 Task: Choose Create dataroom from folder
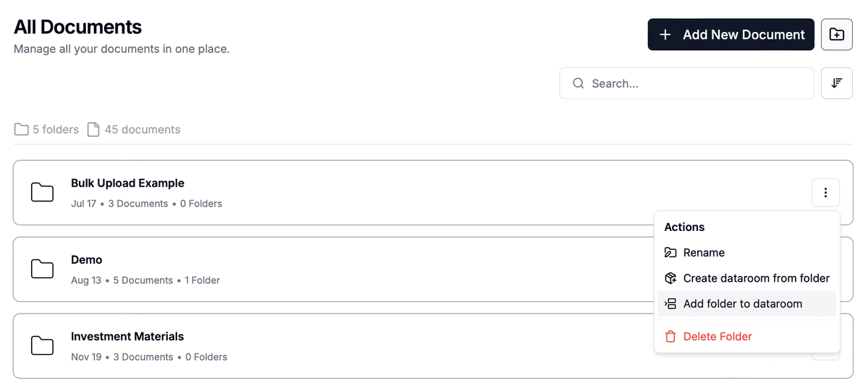[756, 278]
